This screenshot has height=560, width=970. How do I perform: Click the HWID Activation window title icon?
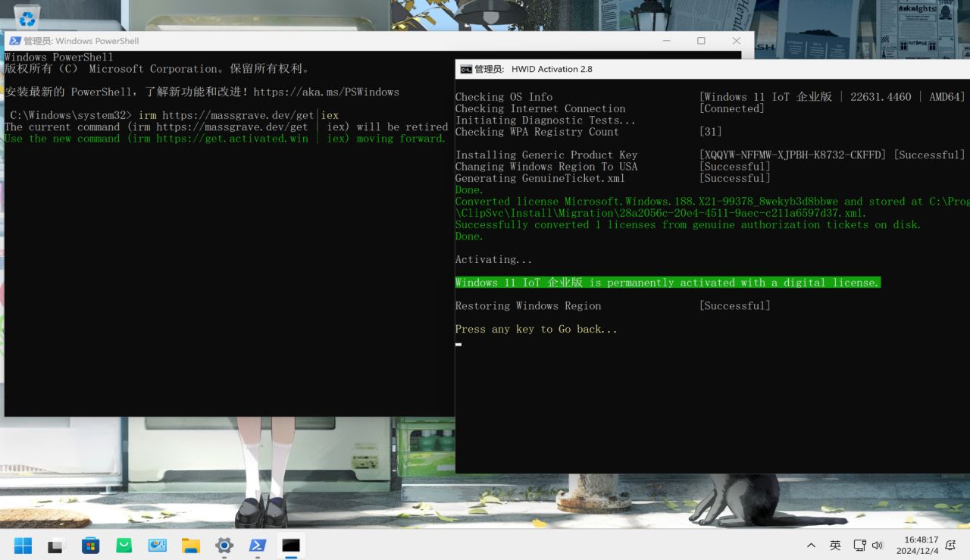pos(466,69)
